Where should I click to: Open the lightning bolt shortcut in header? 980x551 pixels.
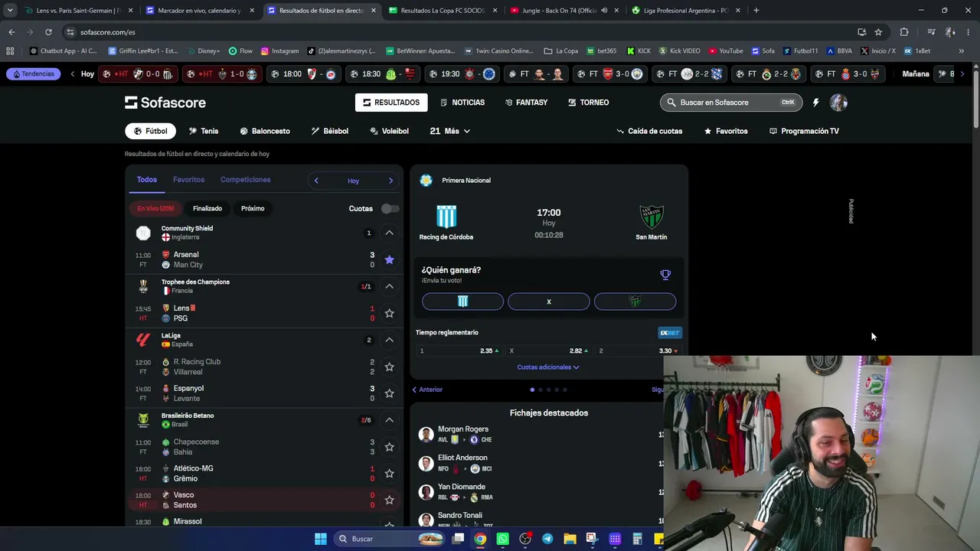tap(815, 103)
